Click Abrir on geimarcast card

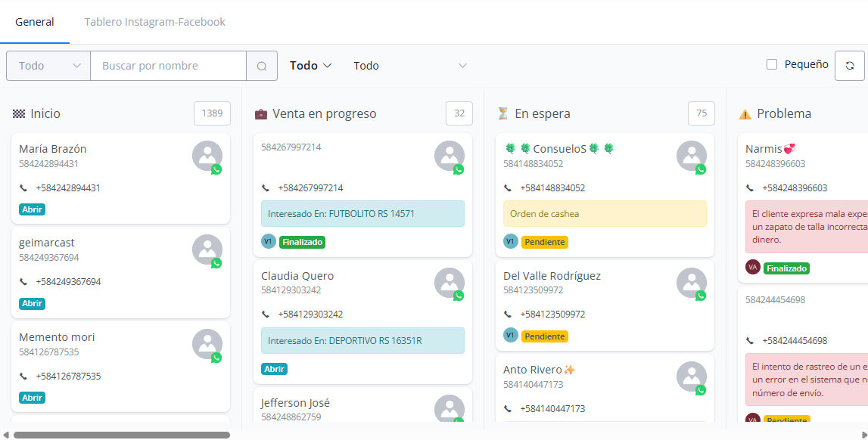pyautogui.click(x=32, y=303)
